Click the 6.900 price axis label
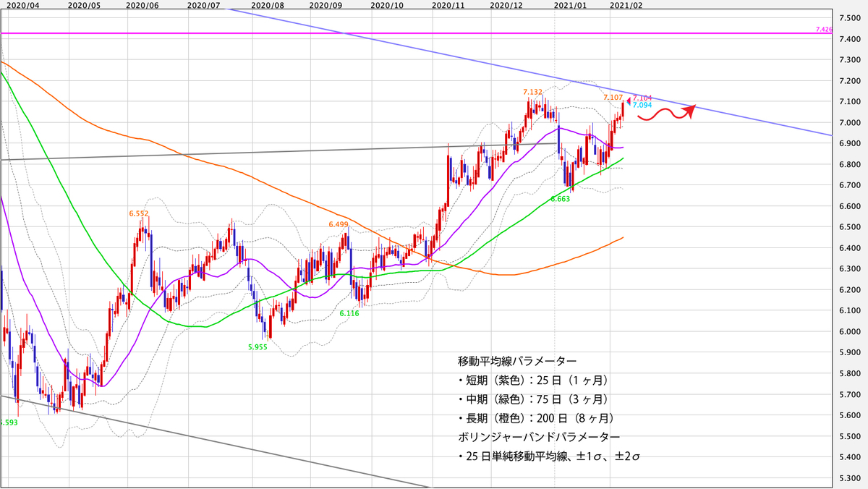Image resolution: width=868 pixels, height=489 pixels. coord(849,144)
